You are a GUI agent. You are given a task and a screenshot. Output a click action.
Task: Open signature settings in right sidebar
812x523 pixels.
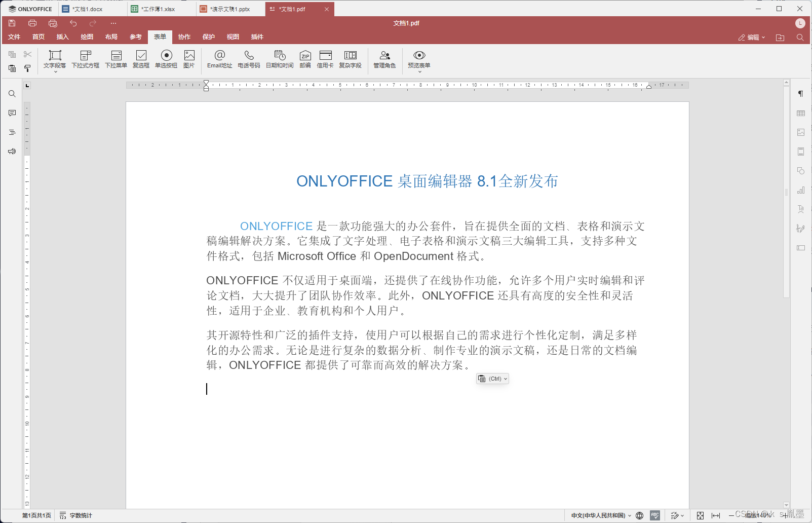(x=801, y=229)
